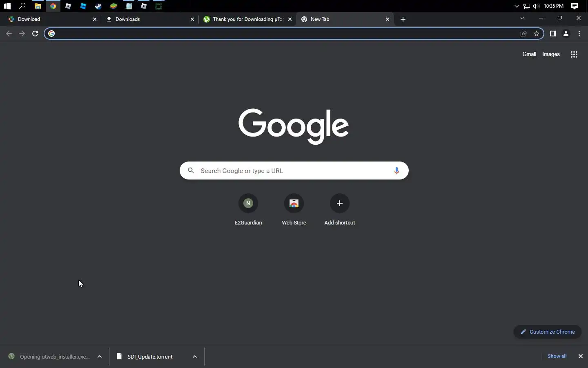The image size is (588, 368).
Task: Expand options for SDI_Update.torrent download
Action: pyautogui.click(x=195, y=357)
